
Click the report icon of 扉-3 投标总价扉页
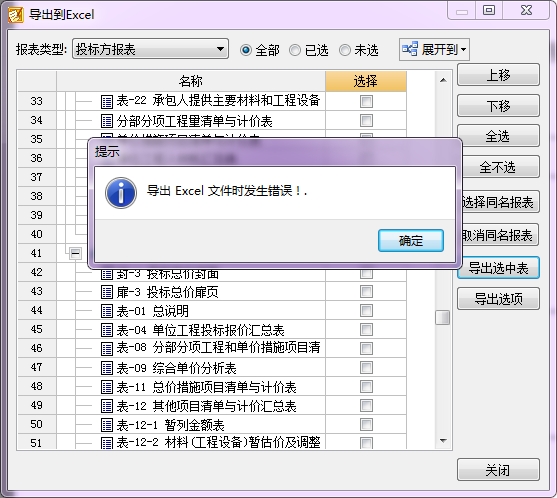point(107,292)
